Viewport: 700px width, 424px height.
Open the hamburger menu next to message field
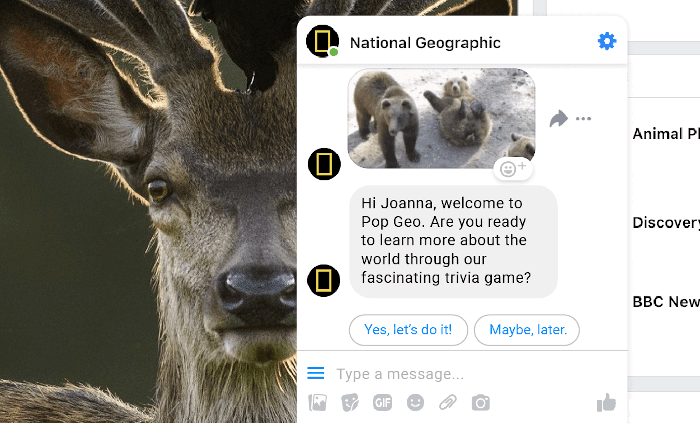(x=316, y=373)
